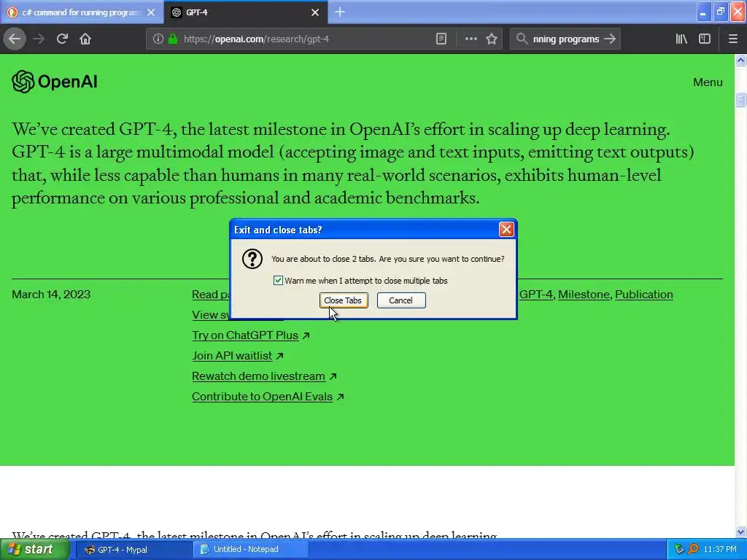Open the hamburger application menu
This screenshot has width=747, height=560.
pyautogui.click(x=733, y=39)
